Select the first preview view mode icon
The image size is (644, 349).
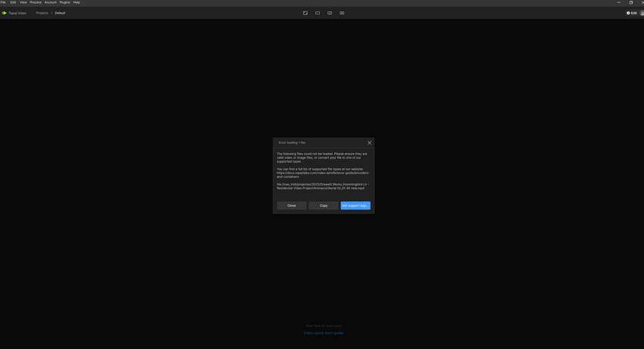305,13
